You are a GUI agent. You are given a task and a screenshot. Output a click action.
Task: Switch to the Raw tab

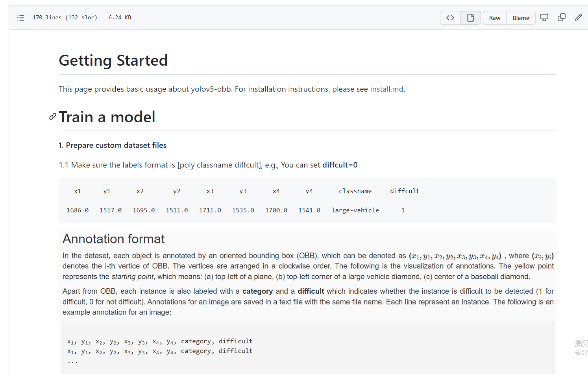[494, 18]
